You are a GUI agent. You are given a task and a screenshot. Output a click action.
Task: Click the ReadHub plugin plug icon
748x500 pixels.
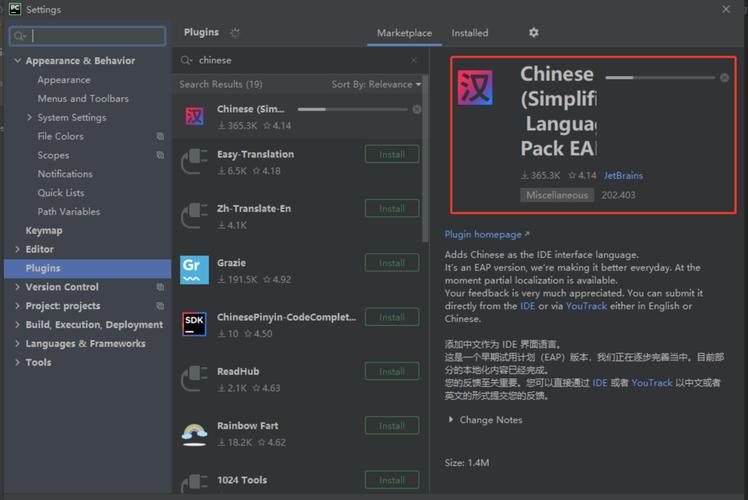(x=195, y=378)
